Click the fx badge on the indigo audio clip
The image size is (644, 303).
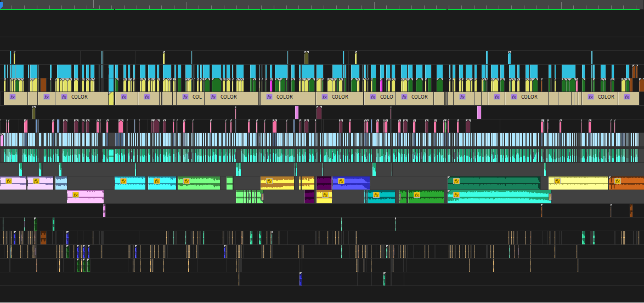(x=341, y=181)
